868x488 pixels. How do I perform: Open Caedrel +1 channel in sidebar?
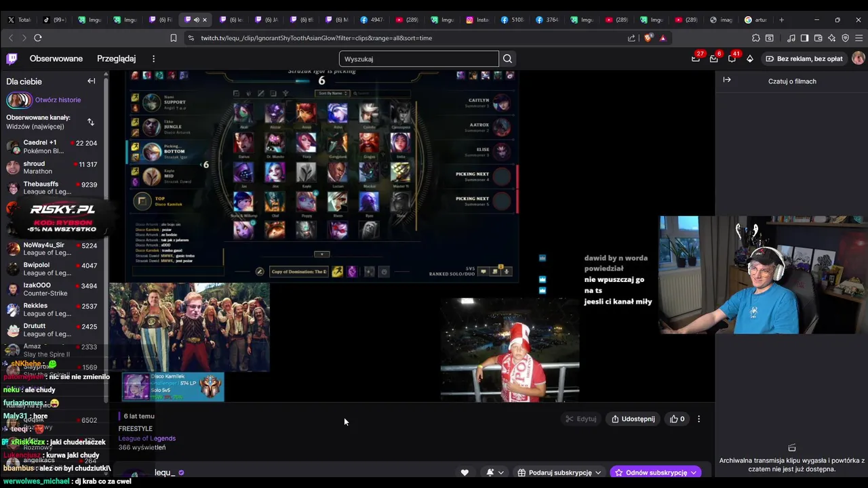click(53, 146)
